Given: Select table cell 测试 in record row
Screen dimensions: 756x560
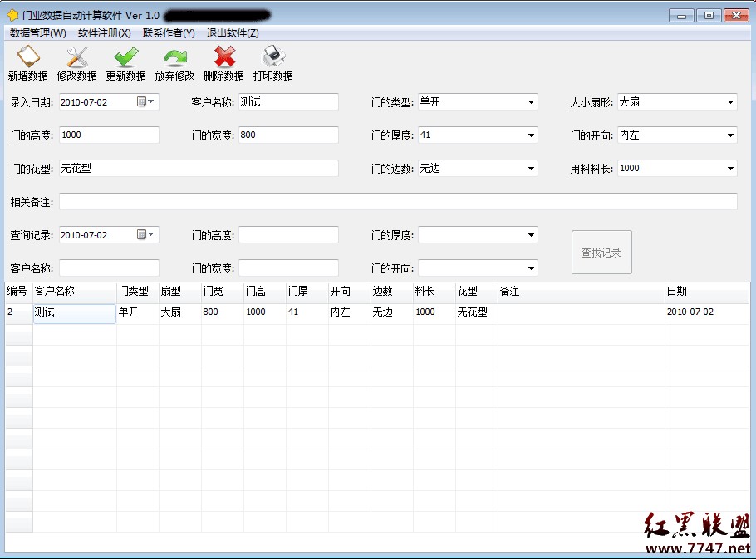Looking at the screenshot, I should pyautogui.click(x=74, y=313).
